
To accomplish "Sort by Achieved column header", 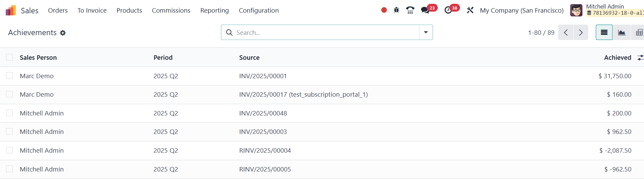I will pyautogui.click(x=617, y=58).
